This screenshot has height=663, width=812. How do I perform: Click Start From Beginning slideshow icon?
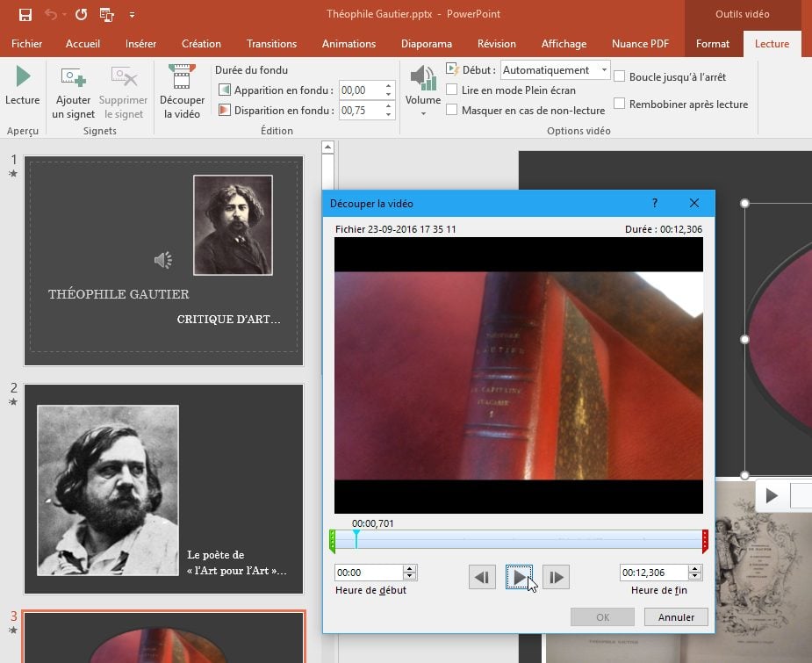pos(107,15)
